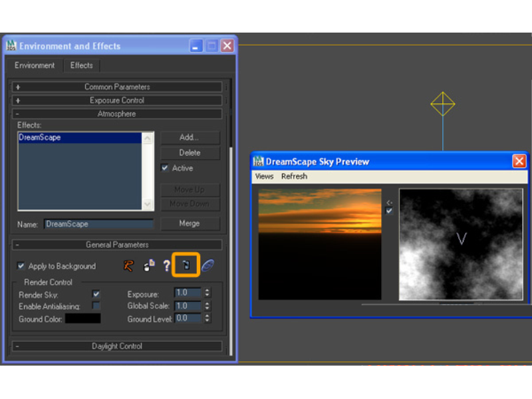Click the Add... button
Viewport: 532px width, 399px height.
[190, 138]
